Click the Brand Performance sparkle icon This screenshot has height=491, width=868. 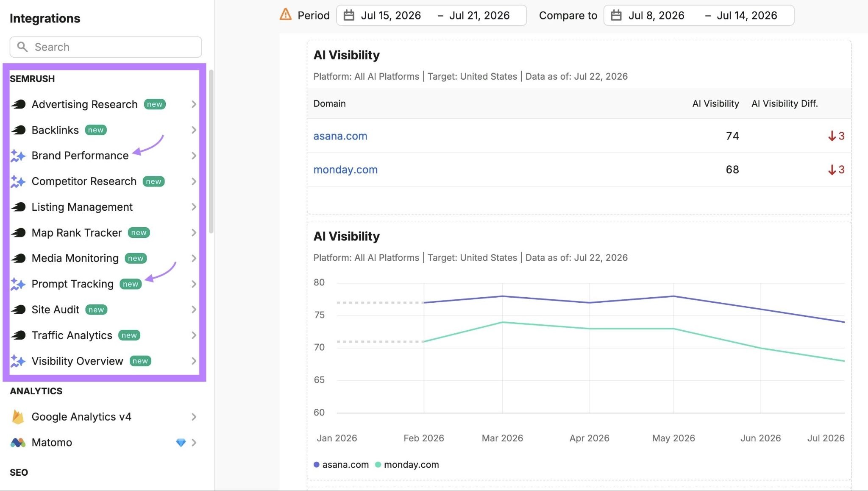point(18,156)
